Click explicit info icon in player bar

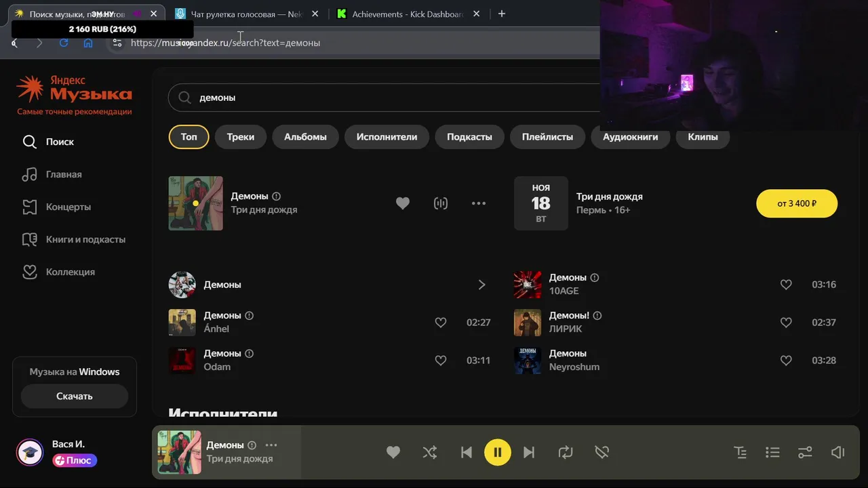[x=252, y=445]
